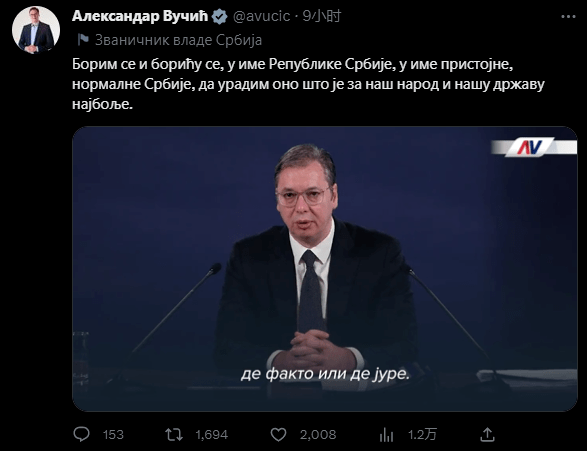The width and height of the screenshot is (587, 451).
Task: Click the display name Александар Вучић
Action: tap(140, 16)
